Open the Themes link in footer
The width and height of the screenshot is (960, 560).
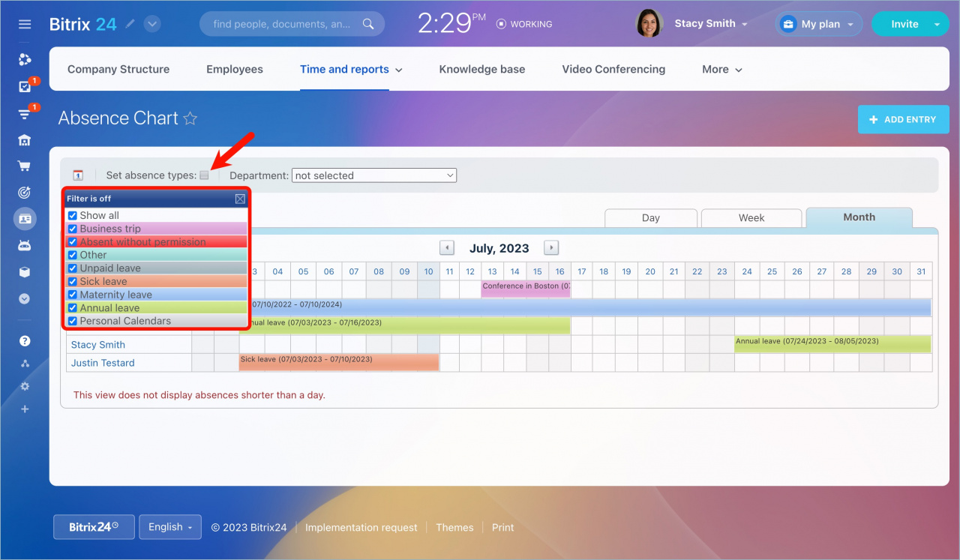(454, 528)
